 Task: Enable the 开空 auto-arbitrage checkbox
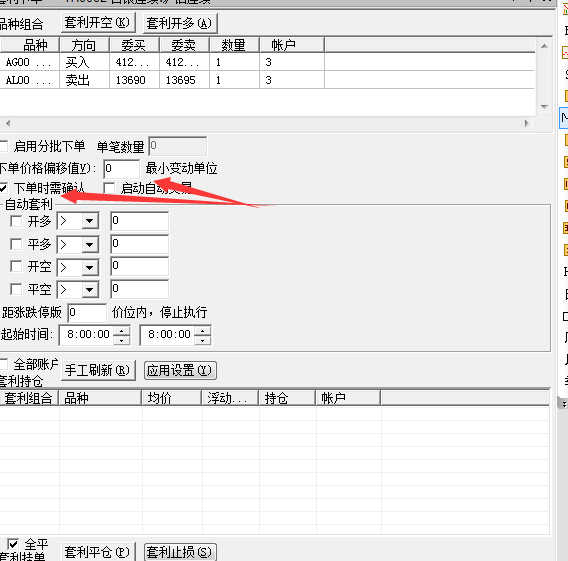coord(16,267)
